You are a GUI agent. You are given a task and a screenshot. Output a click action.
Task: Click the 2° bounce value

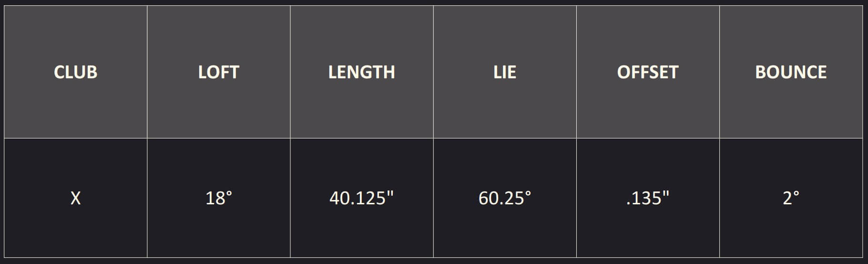click(791, 198)
